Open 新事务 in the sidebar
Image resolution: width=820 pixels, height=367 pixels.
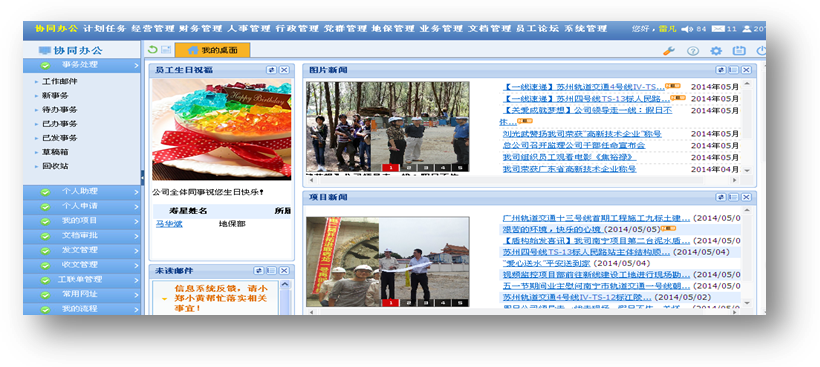(55, 96)
